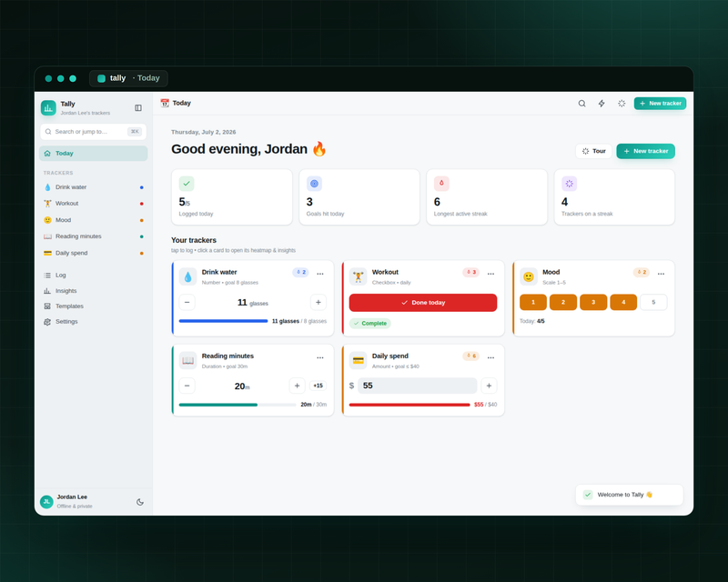Click the purple Trackers on a streak icon
Image resolution: width=728 pixels, height=582 pixels.
570,184
